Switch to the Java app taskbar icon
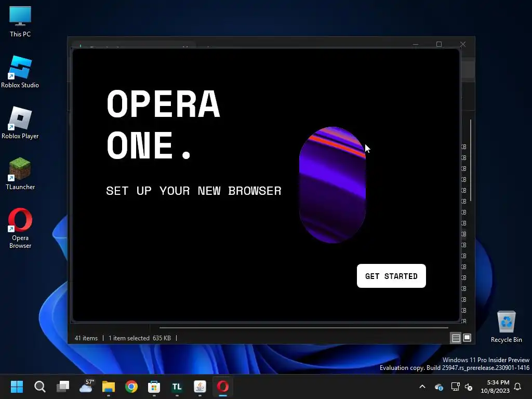 (200, 387)
